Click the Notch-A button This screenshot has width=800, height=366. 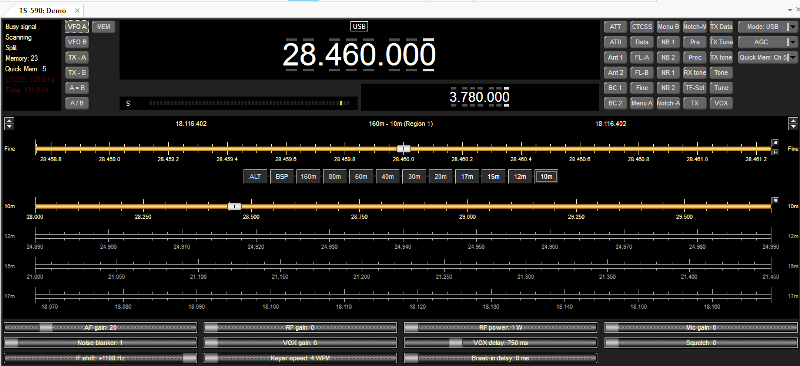[x=668, y=103]
